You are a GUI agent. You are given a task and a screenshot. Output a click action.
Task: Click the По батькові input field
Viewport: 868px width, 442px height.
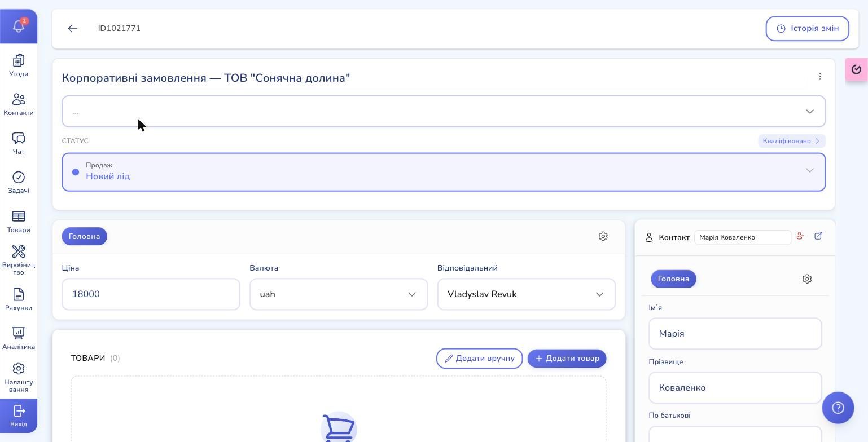click(x=735, y=434)
